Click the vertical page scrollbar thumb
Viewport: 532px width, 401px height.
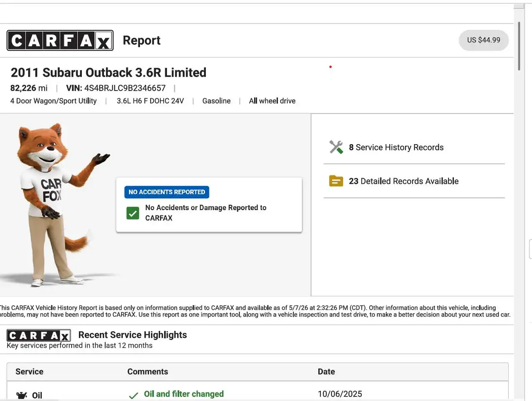(519, 46)
